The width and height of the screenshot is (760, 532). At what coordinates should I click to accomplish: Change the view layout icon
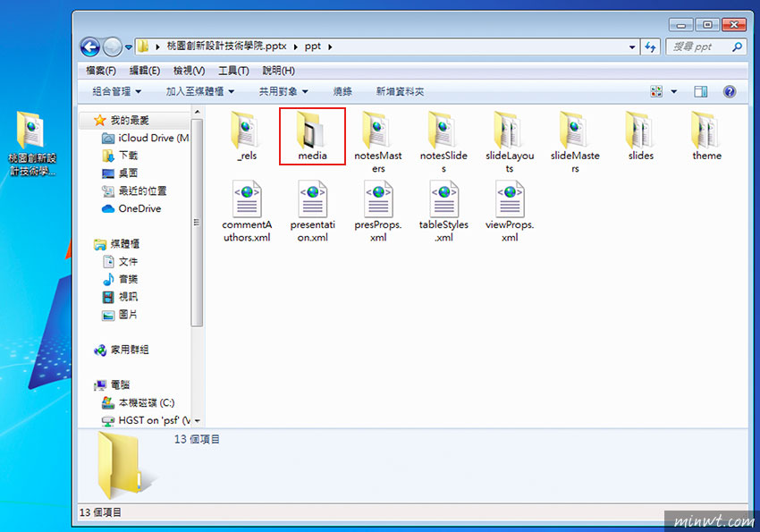pyautogui.click(x=656, y=91)
